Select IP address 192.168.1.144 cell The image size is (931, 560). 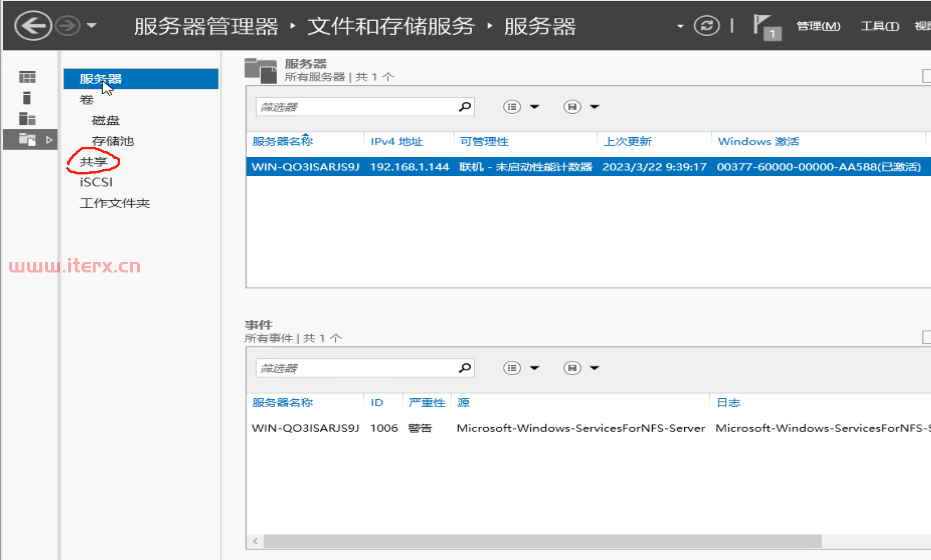pyautogui.click(x=410, y=167)
